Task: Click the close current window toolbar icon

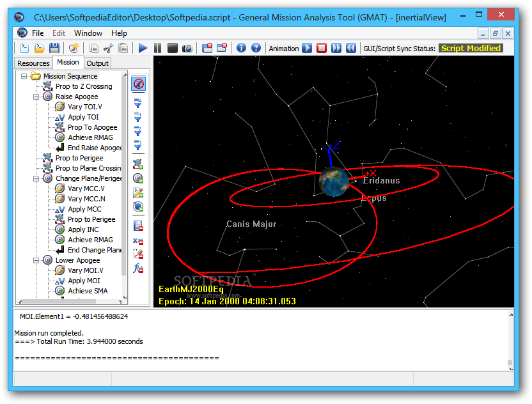Action: (222, 48)
